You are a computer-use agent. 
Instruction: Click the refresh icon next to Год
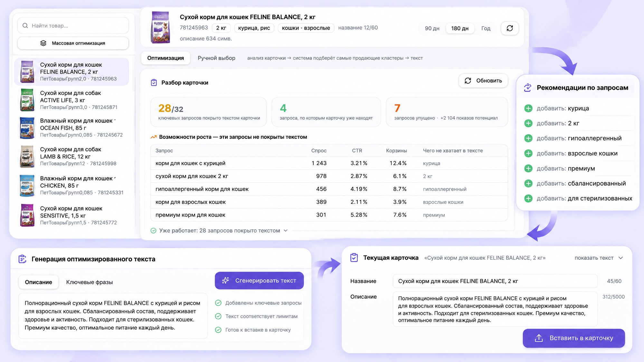pyautogui.click(x=510, y=28)
